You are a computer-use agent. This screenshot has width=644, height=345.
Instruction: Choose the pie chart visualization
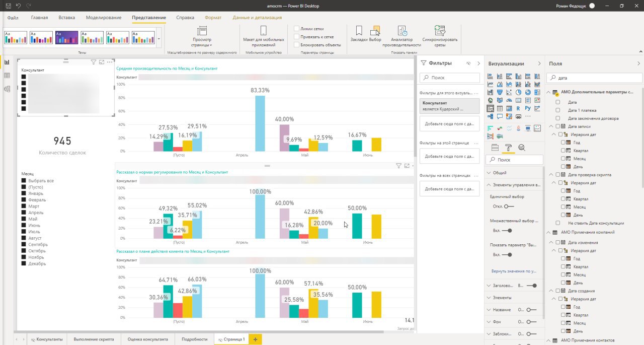[x=518, y=92]
